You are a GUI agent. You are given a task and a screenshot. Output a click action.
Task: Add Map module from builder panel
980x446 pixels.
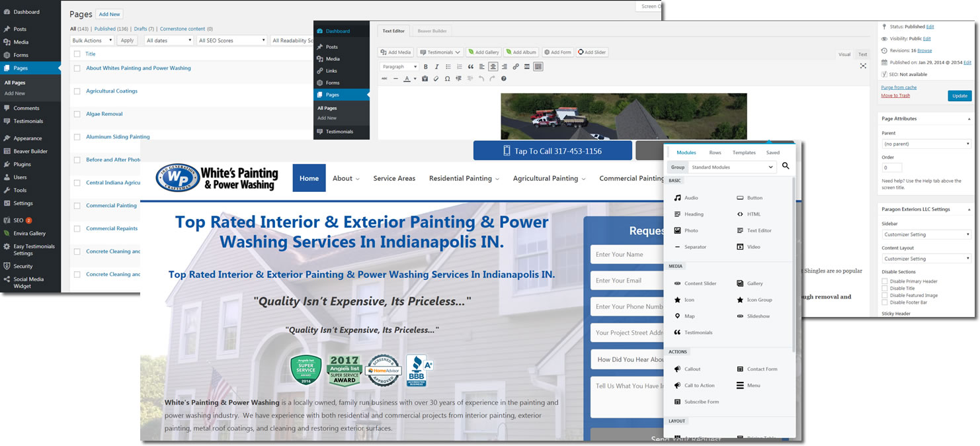(x=684, y=316)
